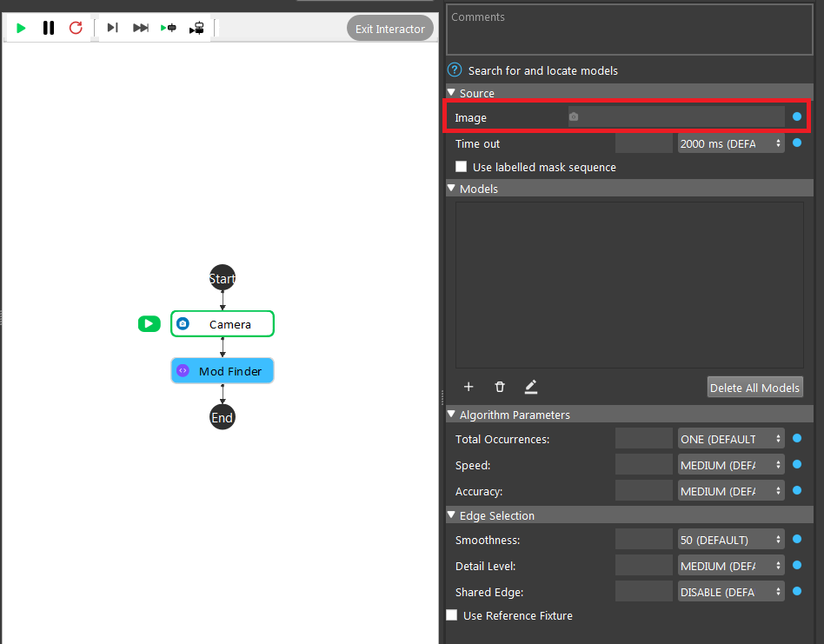Click the Accuracy value field
The image size is (824, 644).
point(644,491)
